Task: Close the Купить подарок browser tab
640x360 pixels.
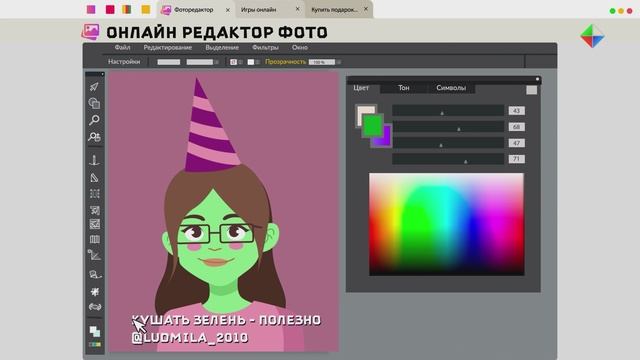Action: (366, 9)
